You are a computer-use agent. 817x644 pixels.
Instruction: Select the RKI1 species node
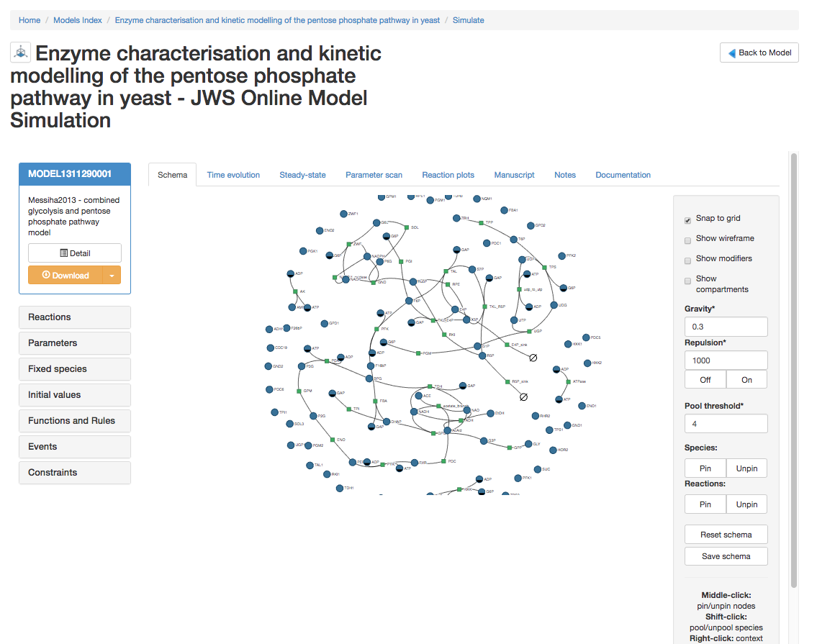click(x=327, y=475)
